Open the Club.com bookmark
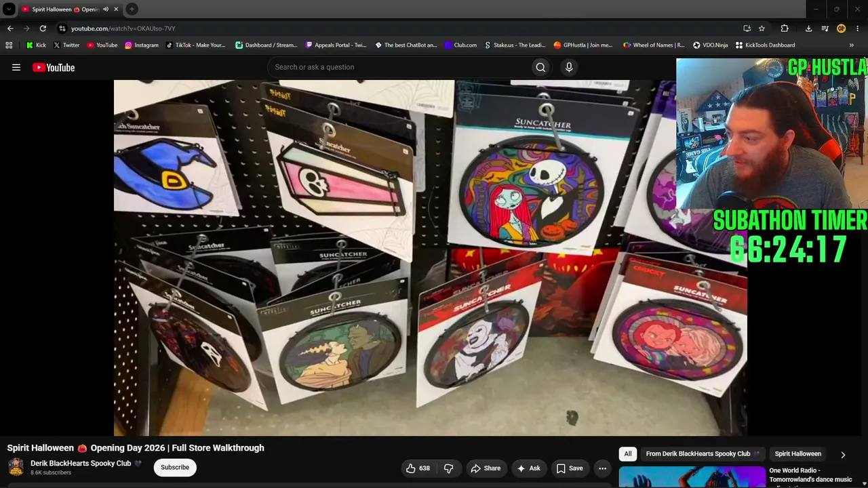 460,45
